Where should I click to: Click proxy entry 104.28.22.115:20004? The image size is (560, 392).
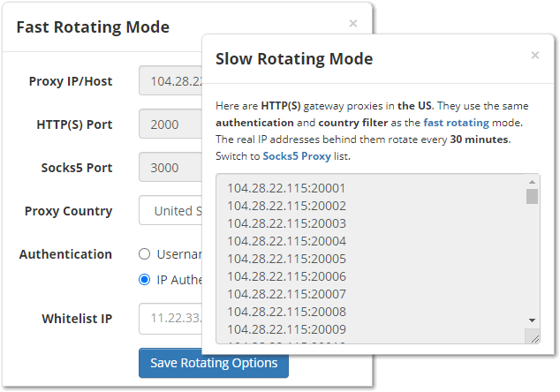coord(286,241)
